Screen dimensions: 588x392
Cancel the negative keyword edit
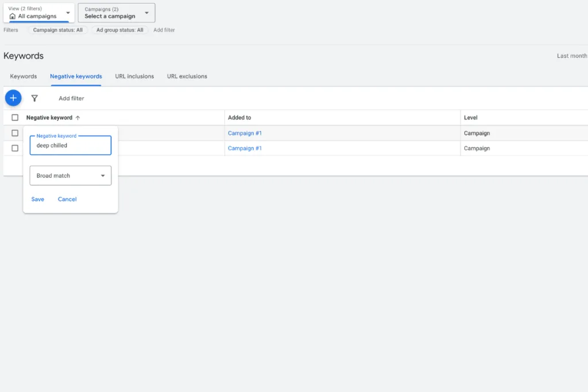(67, 199)
